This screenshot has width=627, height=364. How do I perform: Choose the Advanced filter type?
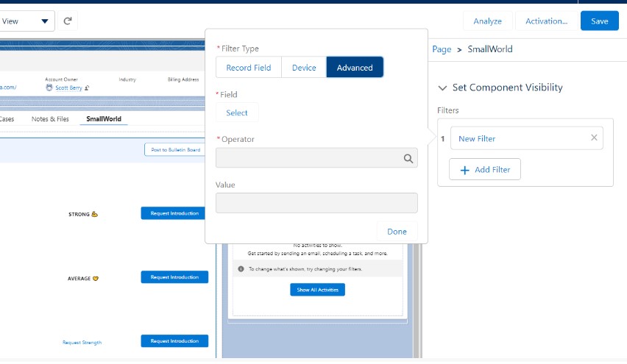(355, 68)
